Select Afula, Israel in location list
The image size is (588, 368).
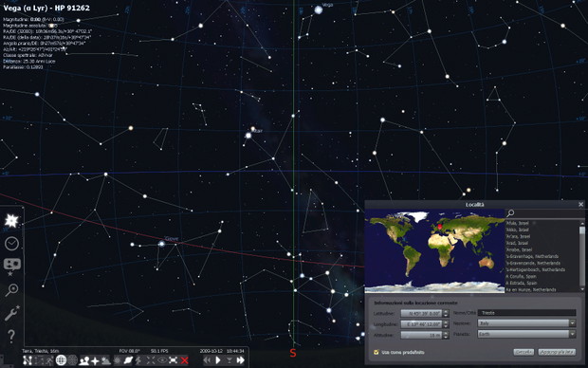point(517,223)
